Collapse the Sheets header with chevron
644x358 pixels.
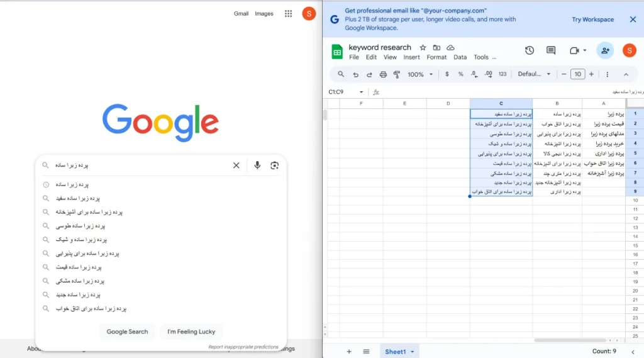click(x=626, y=74)
